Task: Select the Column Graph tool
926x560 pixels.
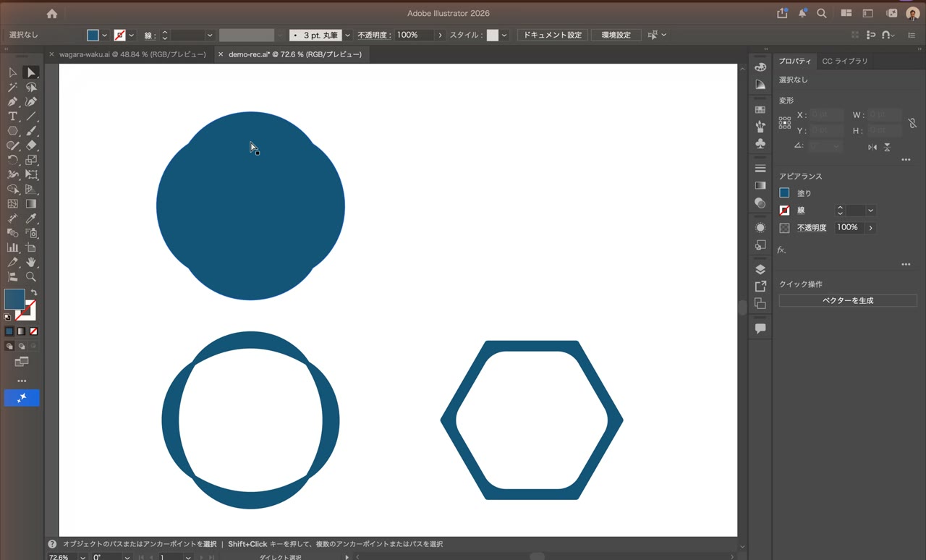Action: (13, 247)
